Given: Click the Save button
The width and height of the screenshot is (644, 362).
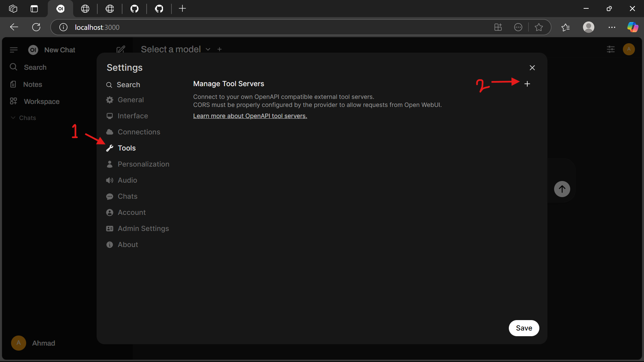Looking at the screenshot, I should (524, 328).
